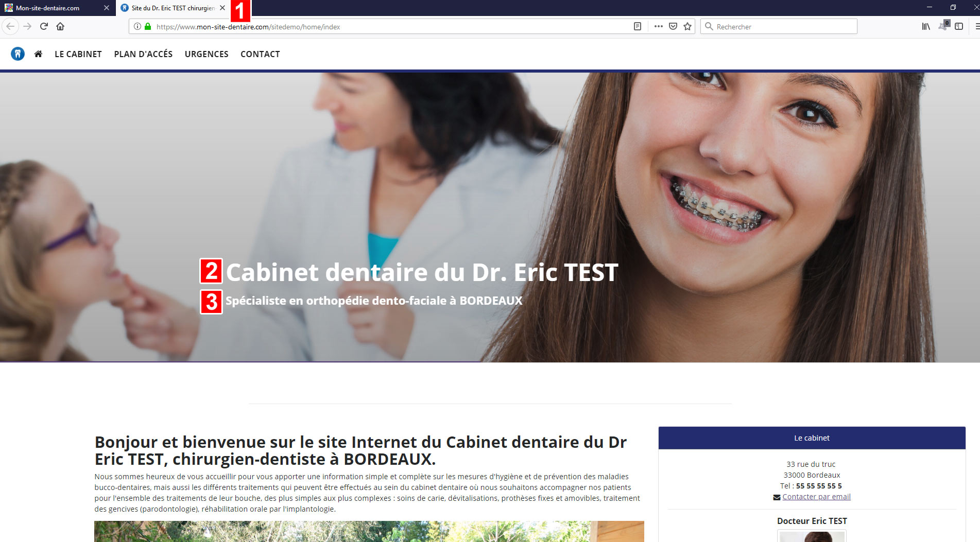
Task: Close the Site du Dr. Eric TEST tab
Action: click(x=222, y=8)
